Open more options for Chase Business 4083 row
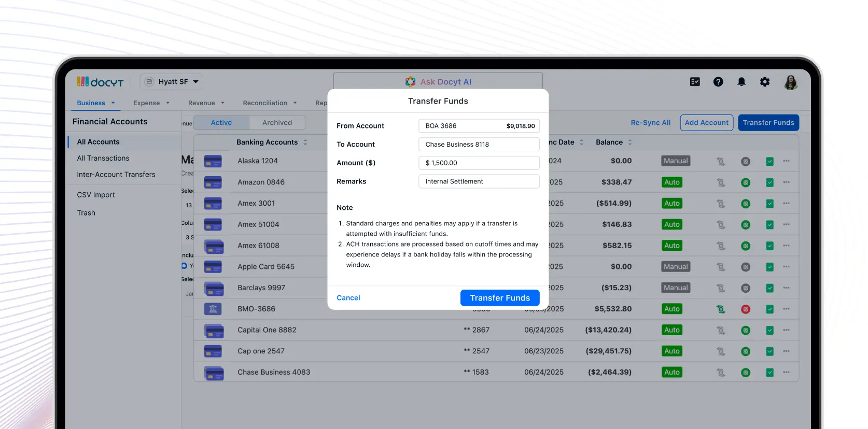 coord(786,373)
